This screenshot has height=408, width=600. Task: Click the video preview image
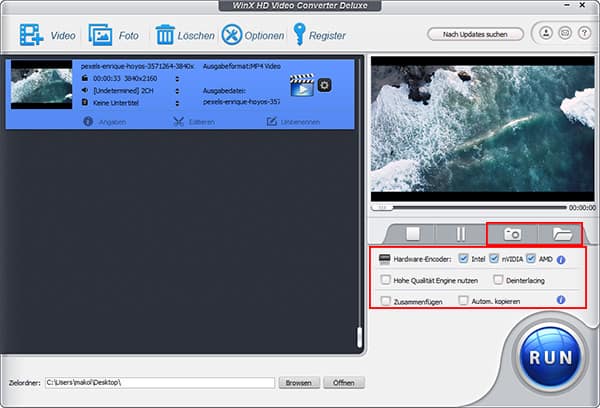point(483,129)
